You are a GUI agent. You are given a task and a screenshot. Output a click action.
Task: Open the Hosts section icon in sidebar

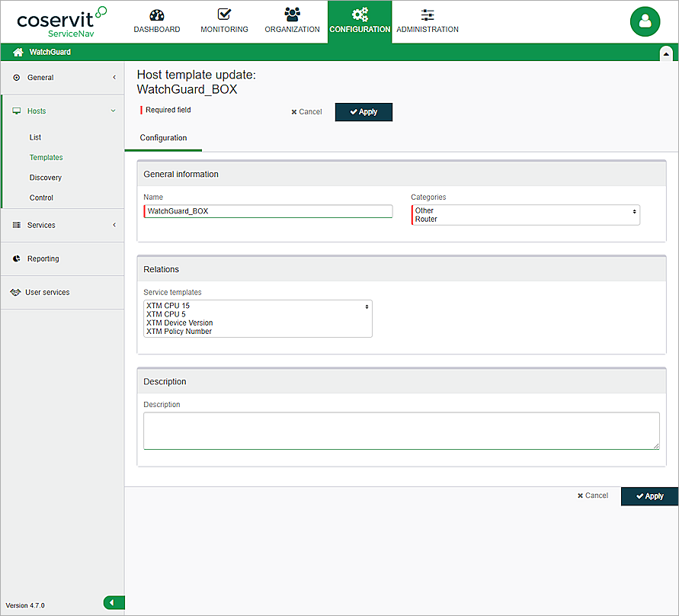coord(17,111)
